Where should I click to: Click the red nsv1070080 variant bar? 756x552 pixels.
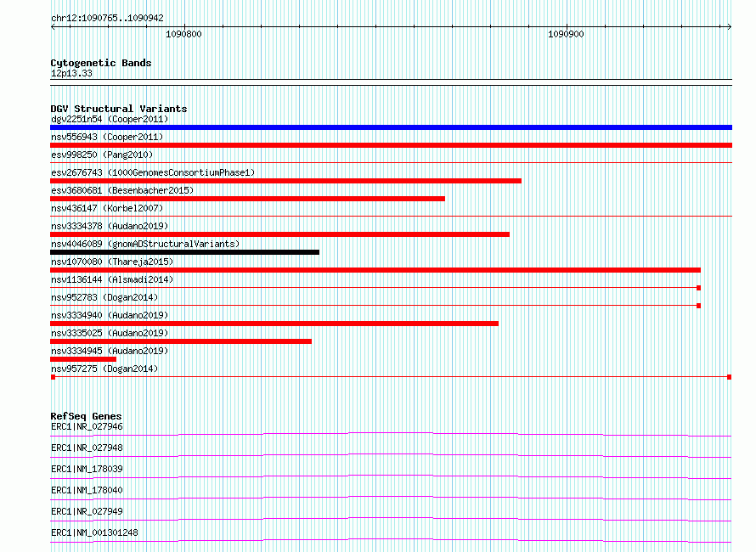[x=375, y=270]
